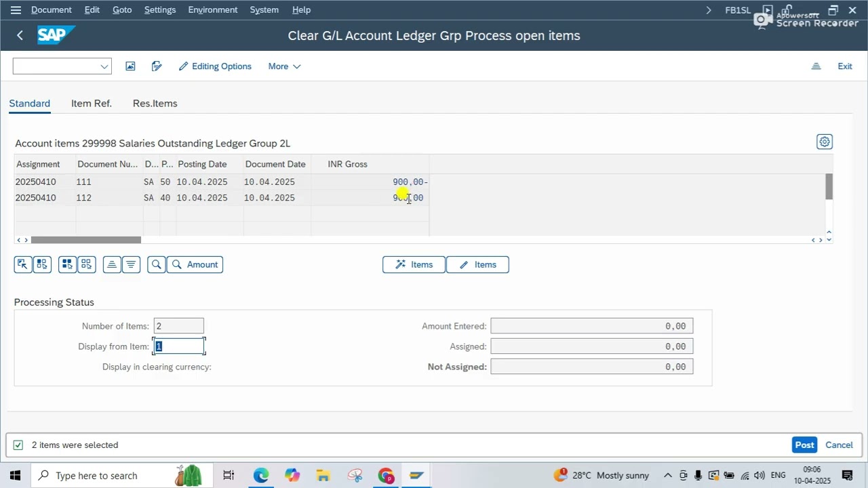
Task: Open the menu bar overflow arrow next to FB1SL
Action: point(709,10)
